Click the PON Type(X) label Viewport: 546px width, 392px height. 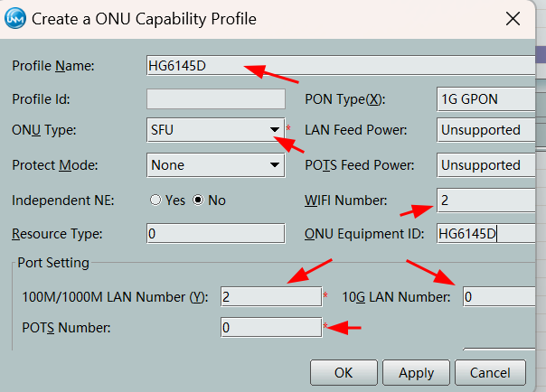pyautogui.click(x=345, y=99)
